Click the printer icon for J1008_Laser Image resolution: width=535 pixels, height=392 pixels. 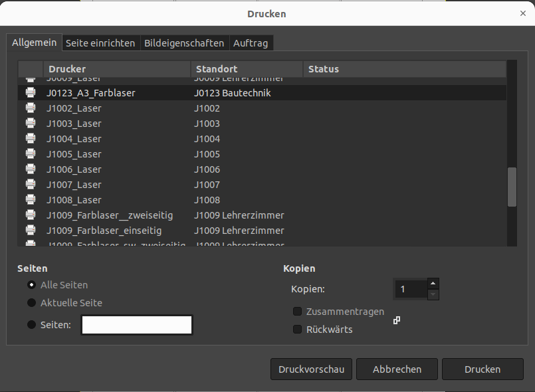point(30,199)
